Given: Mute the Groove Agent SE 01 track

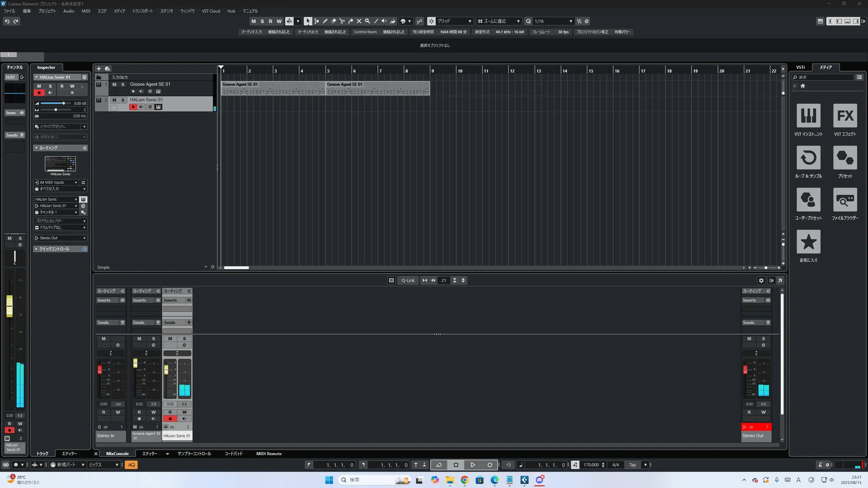Looking at the screenshot, I should click(114, 84).
